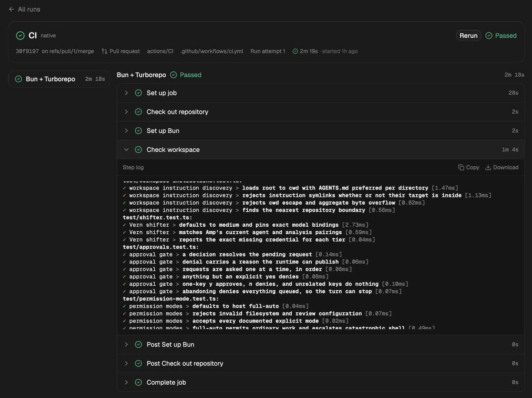The height and width of the screenshot is (398, 532).
Task: Click the Set up job success icon
Action: pos(138,93)
